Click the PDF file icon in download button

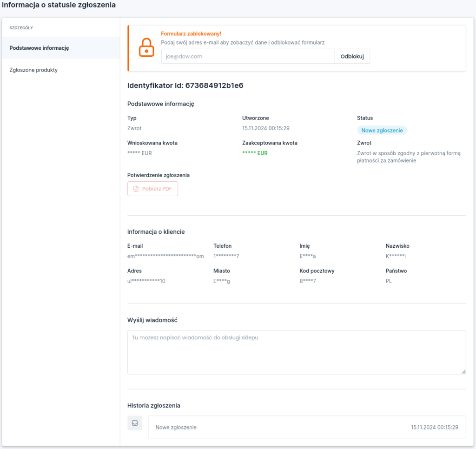[136, 189]
